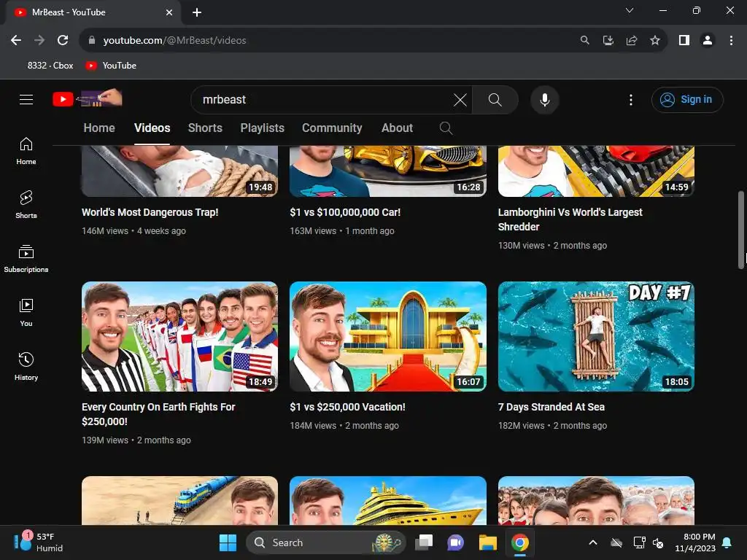Toggle the Chrome side panel
This screenshot has height=560, width=747.
click(x=684, y=41)
